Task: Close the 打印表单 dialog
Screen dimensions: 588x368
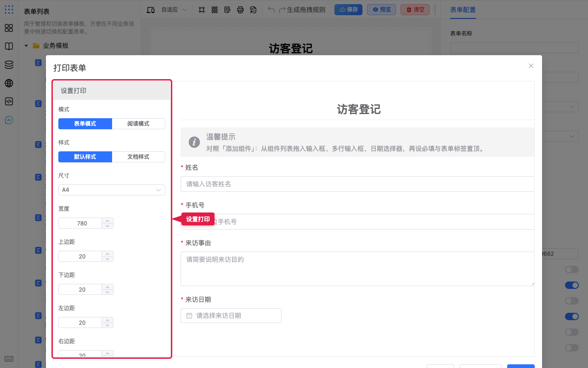Action: click(531, 66)
